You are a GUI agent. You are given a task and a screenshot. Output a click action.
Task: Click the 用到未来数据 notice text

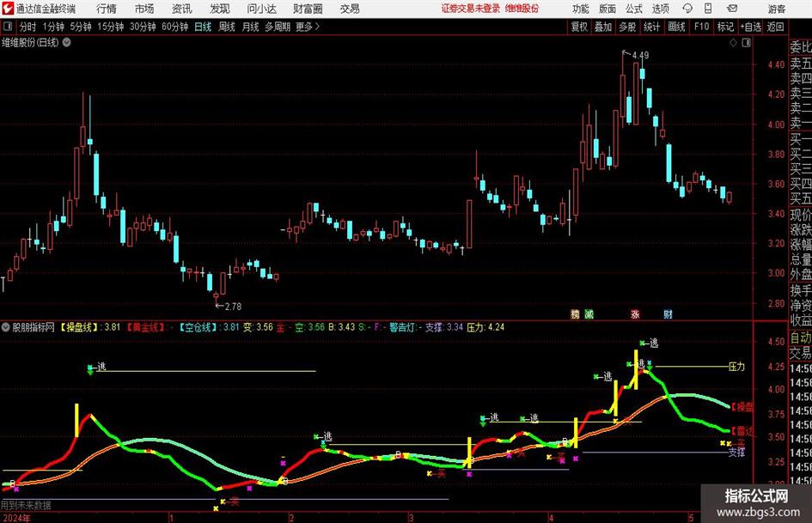click(26, 505)
